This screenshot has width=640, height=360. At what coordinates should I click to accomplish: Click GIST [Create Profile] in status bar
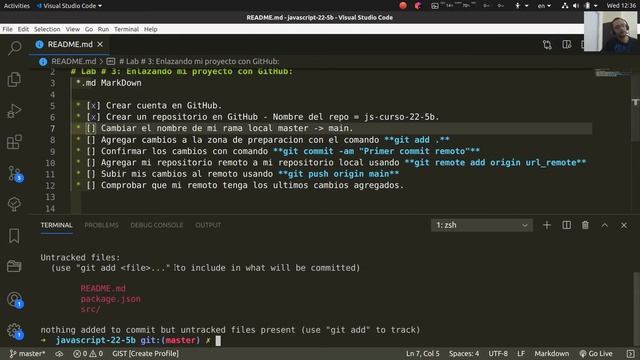145,353
